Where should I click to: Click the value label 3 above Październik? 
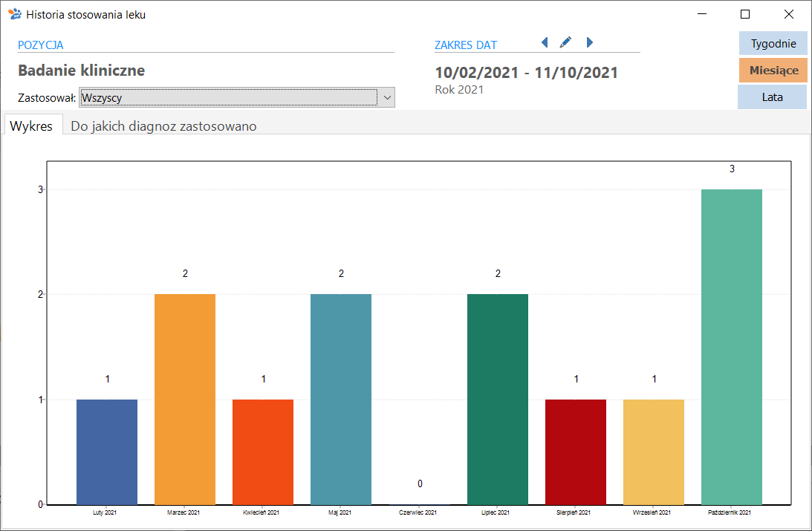click(732, 169)
